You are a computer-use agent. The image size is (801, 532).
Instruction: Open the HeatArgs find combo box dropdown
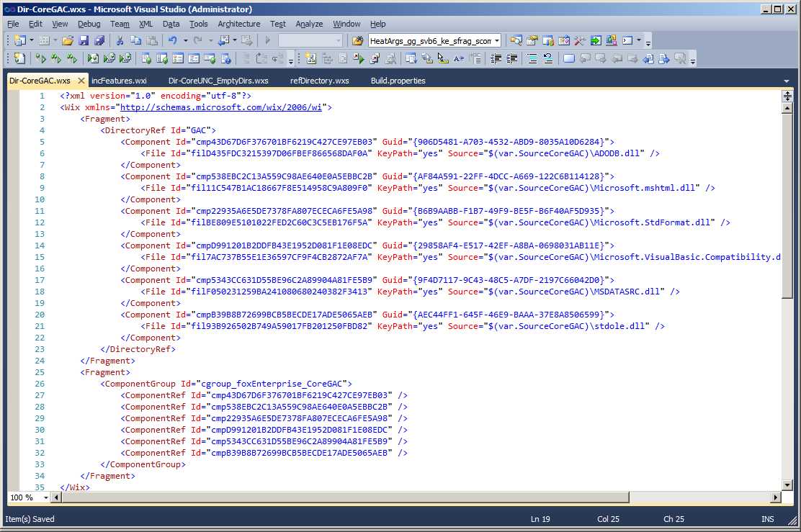(496, 41)
